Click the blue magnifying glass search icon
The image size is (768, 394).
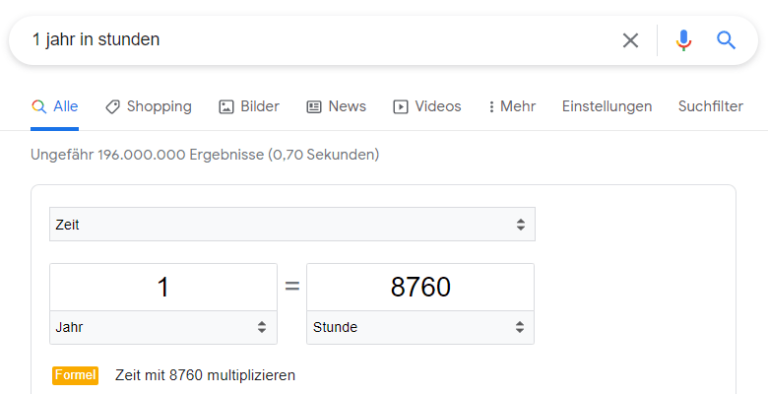726,40
